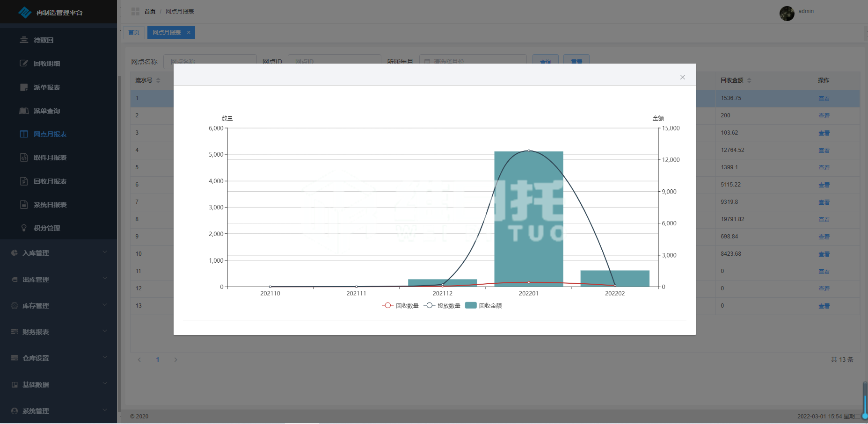Screen dimensions: 868x424
Task: Click the 系统日报表 document icon
Action: tap(24, 205)
